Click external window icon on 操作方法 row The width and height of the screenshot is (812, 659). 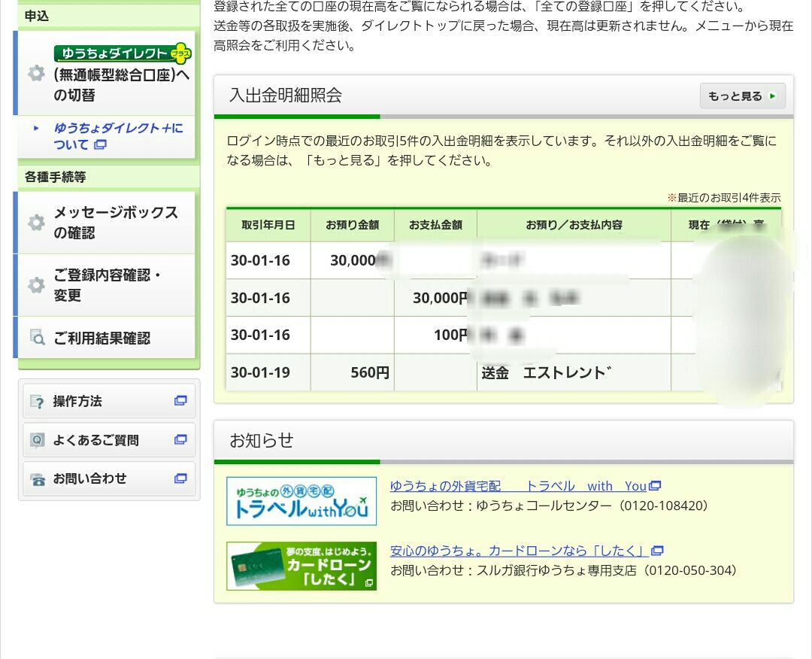point(180,400)
